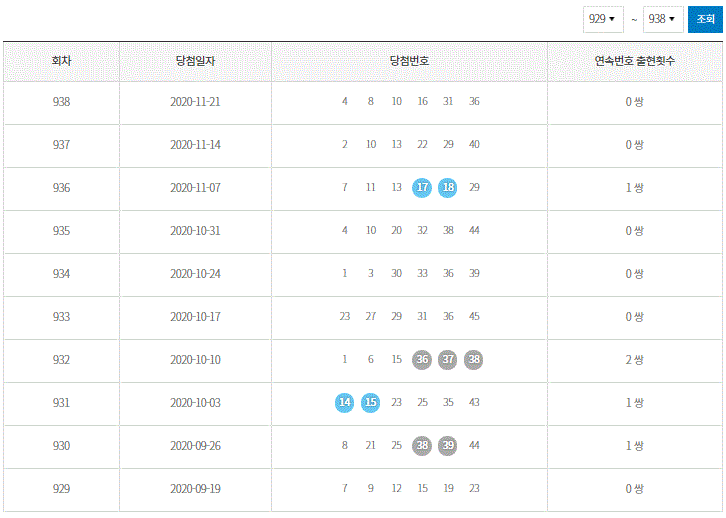Select round number 936 cell
Image resolution: width=726 pixels, height=518 pixels.
(61, 188)
